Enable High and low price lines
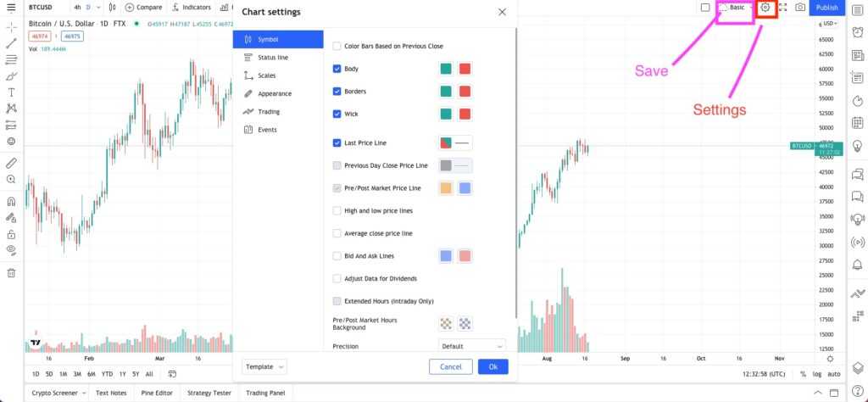Image resolution: width=868 pixels, height=402 pixels. [x=337, y=210]
